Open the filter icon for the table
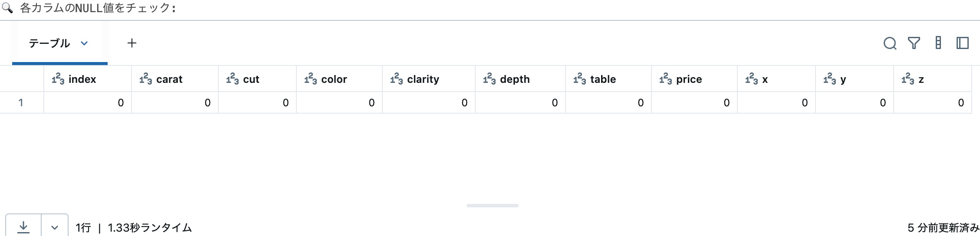This screenshot has height=236, width=980. point(914,43)
